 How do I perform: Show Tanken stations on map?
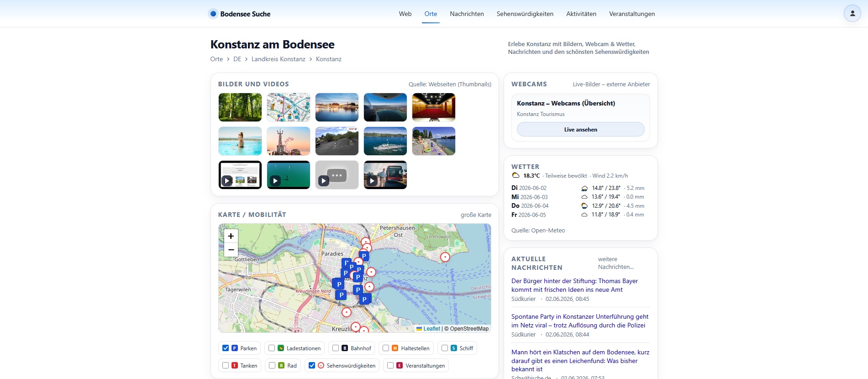tap(226, 365)
